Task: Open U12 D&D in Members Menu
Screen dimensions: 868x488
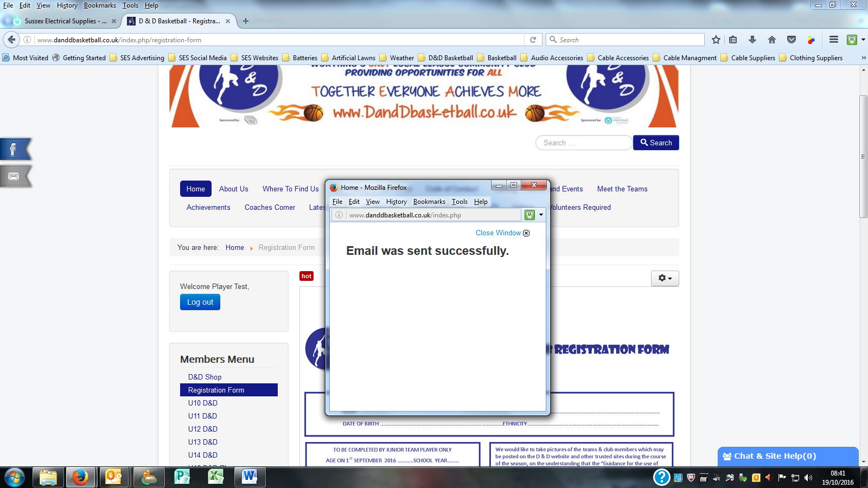Action: click(203, 429)
